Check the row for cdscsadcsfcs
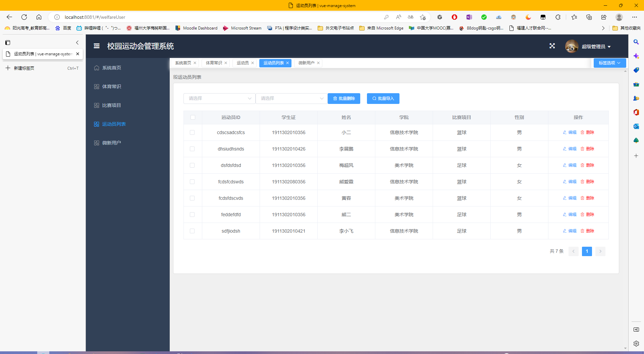 pos(192,132)
